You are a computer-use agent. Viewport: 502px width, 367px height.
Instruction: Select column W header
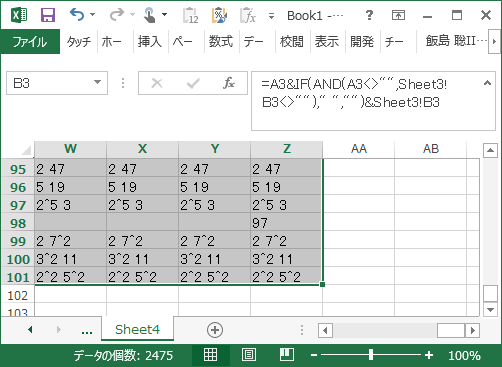pyautogui.click(x=70, y=149)
